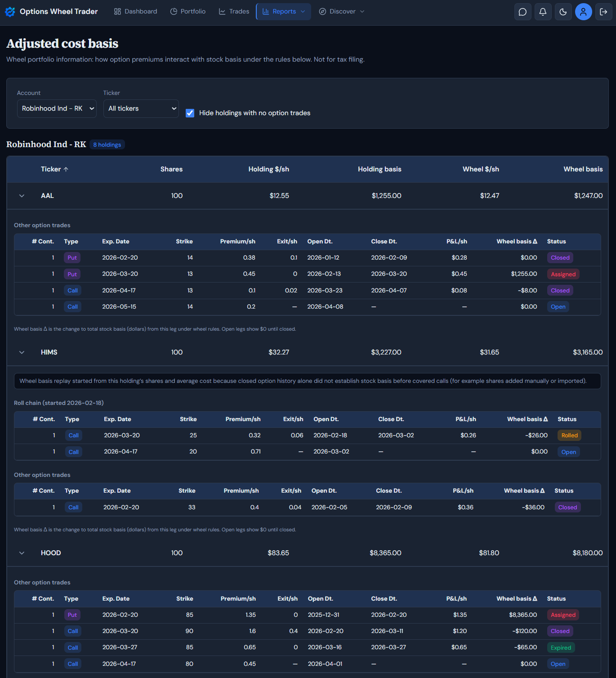Collapse the AAL holding row
616x678 pixels.
pos(22,196)
